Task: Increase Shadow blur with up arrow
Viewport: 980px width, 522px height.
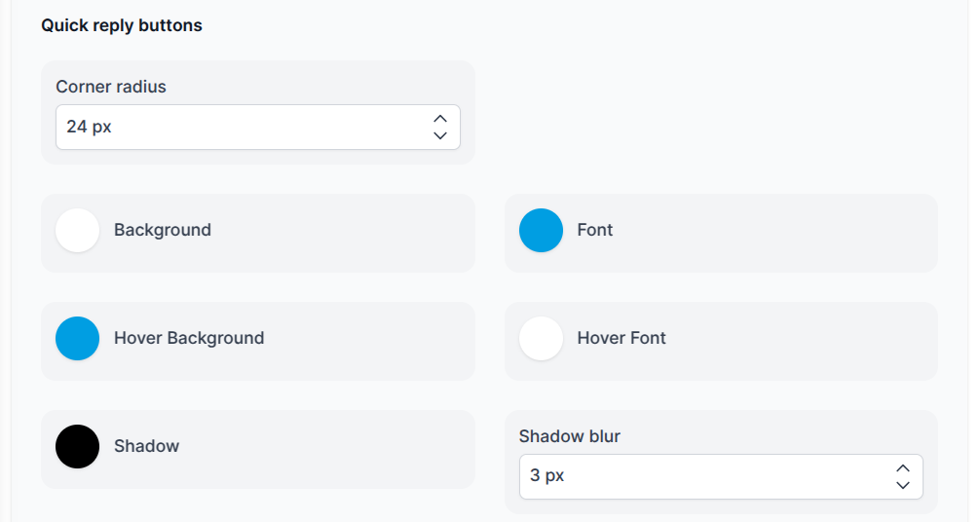Action: point(902,468)
